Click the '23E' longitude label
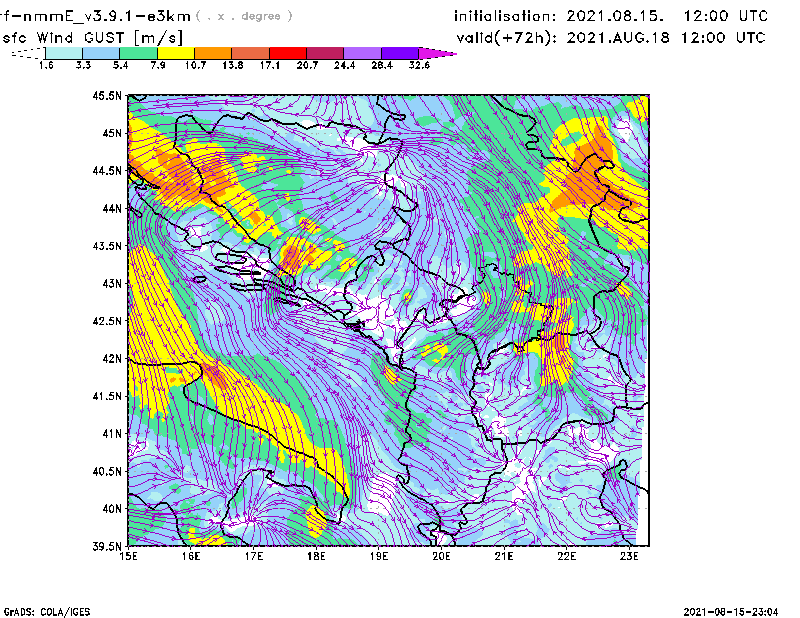This screenshot has height=618, width=800. [x=629, y=556]
